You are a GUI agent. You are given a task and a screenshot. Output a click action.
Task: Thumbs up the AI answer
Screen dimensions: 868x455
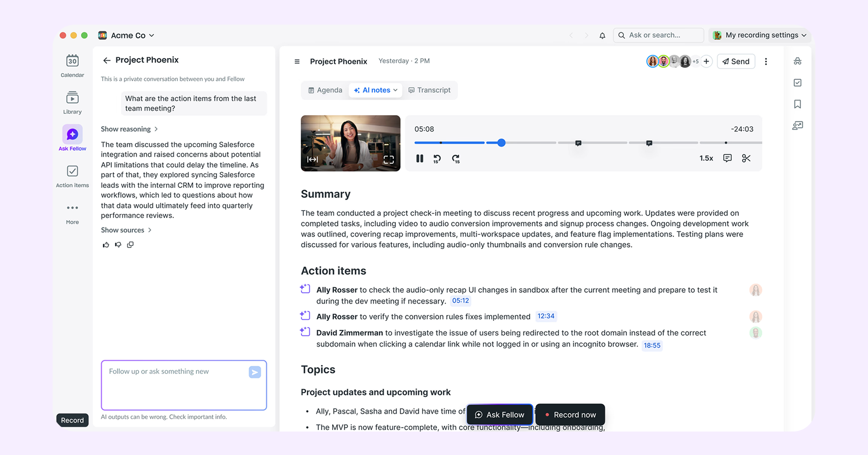(x=106, y=245)
